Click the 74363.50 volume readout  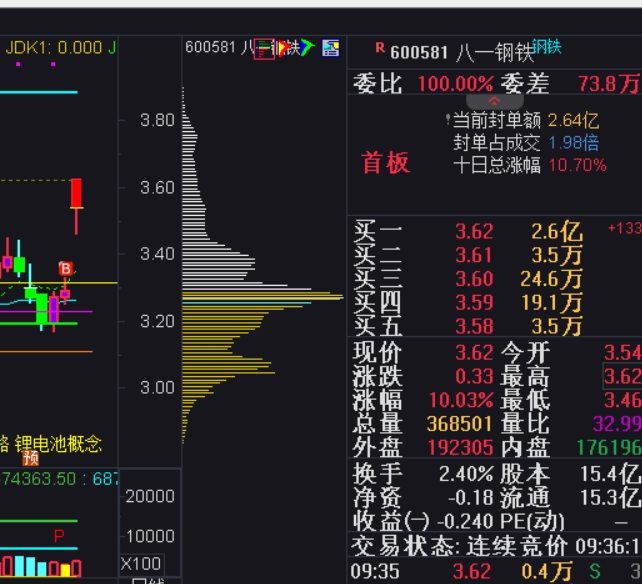(x=38, y=479)
